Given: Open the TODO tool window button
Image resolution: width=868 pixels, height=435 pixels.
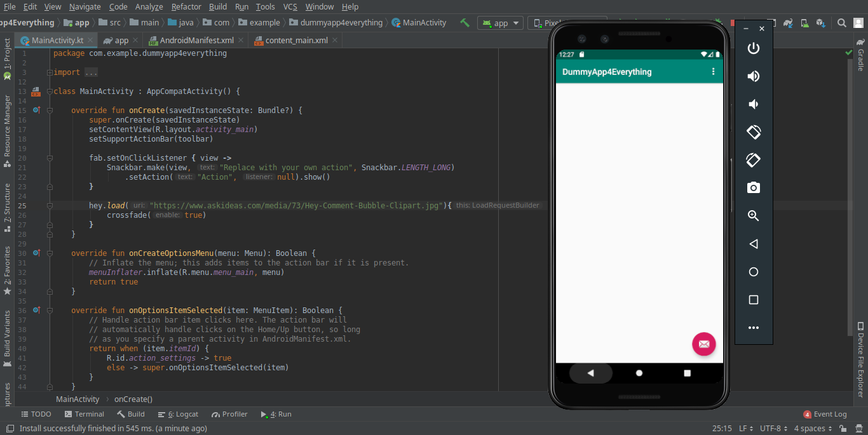Looking at the screenshot, I should pyautogui.click(x=36, y=414).
